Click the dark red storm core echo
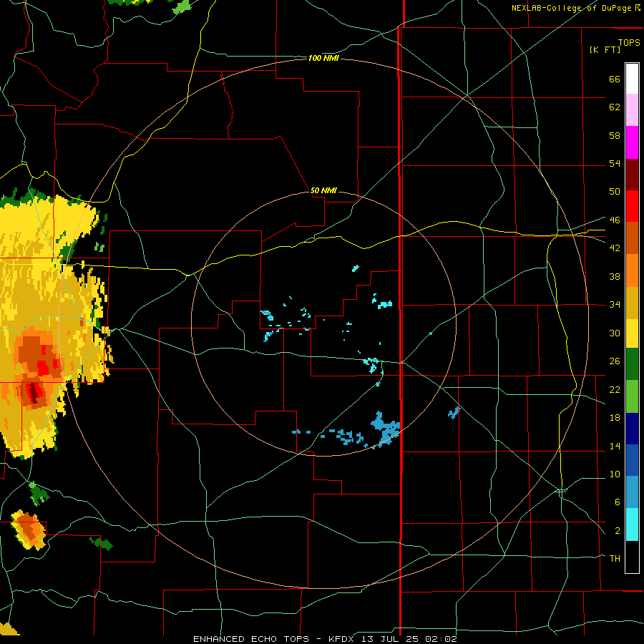The width and height of the screenshot is (644, 644). (x=34, y=393)
